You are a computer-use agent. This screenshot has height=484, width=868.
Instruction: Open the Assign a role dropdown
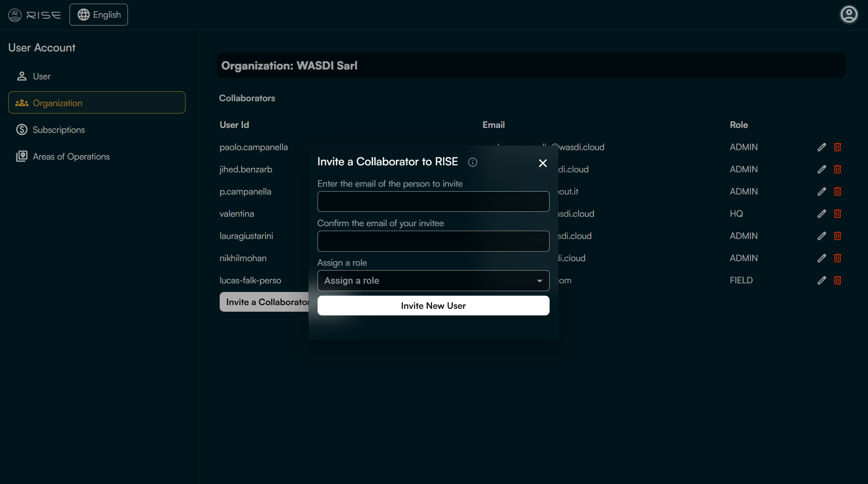click(433, 281)
